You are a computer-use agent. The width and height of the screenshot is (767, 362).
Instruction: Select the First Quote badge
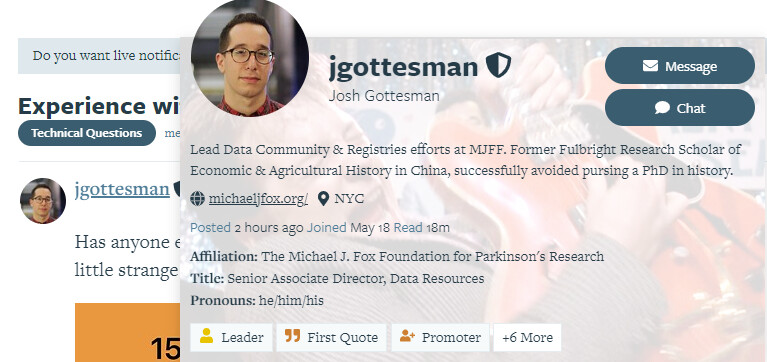pyautogui.click(x=331, y=338)
